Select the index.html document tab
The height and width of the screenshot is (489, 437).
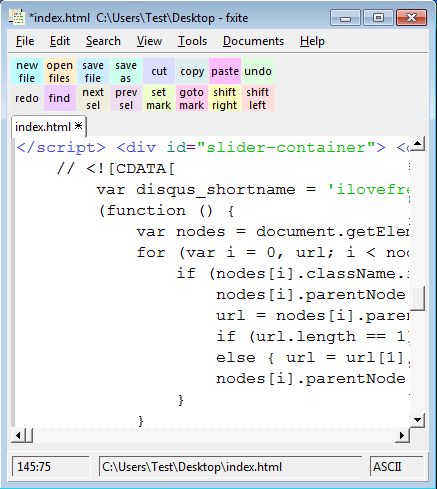click(49, 127)
